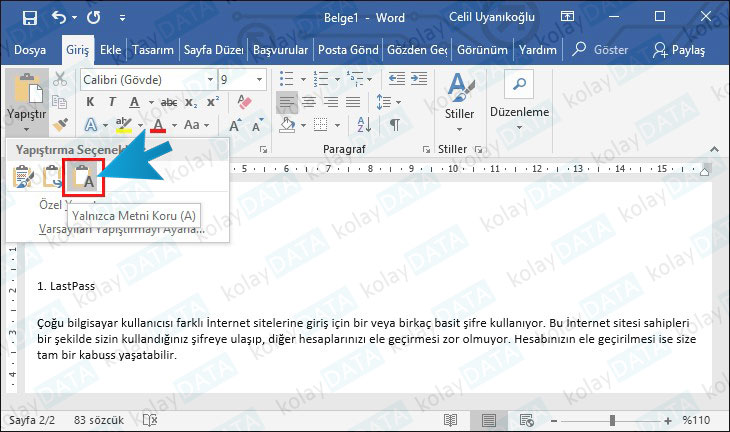Apply the yellow text highlight color
730x432 pixels.
point(123,125)
